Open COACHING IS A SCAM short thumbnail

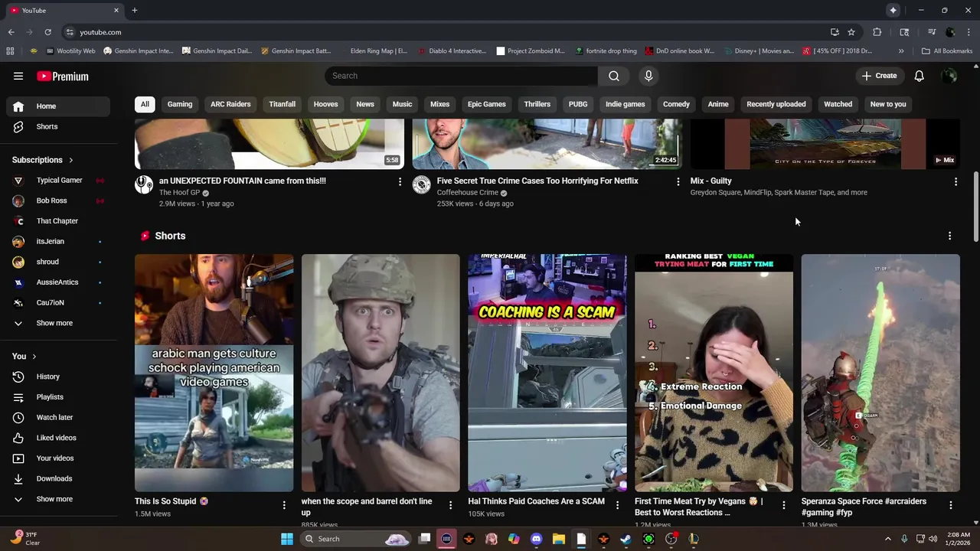[x=547, y=373]
